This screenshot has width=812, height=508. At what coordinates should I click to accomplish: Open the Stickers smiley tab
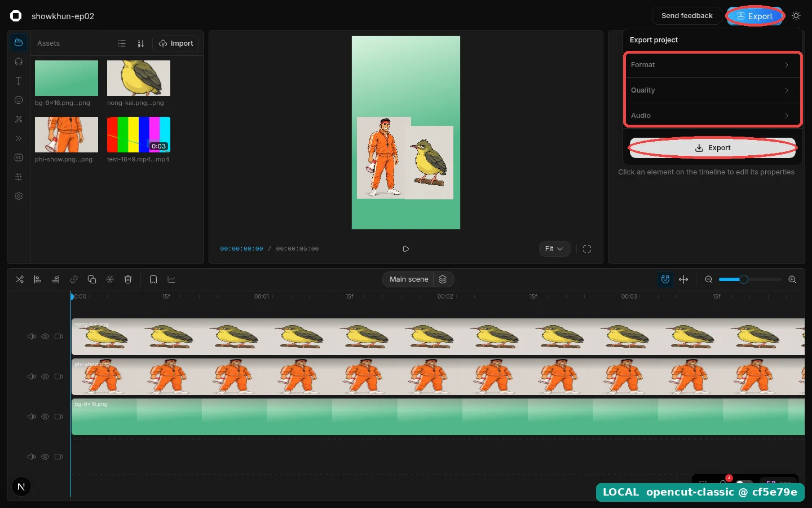click(x=19, y=100)
